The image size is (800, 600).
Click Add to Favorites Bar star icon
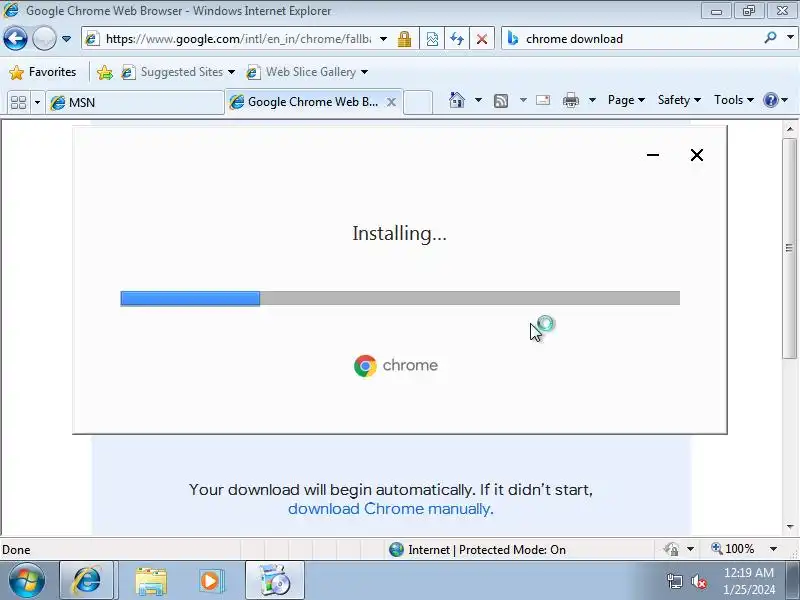(105, 72)
